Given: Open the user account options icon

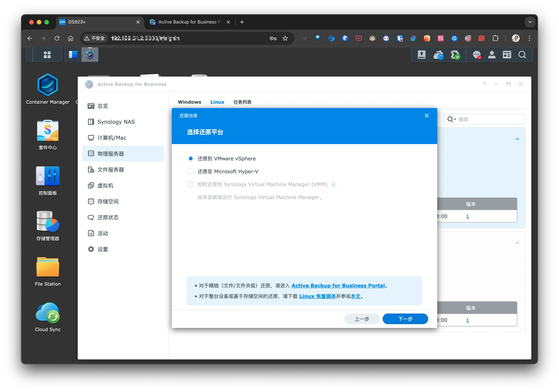Looking at the screenshot, I should [x=491, y=55].
